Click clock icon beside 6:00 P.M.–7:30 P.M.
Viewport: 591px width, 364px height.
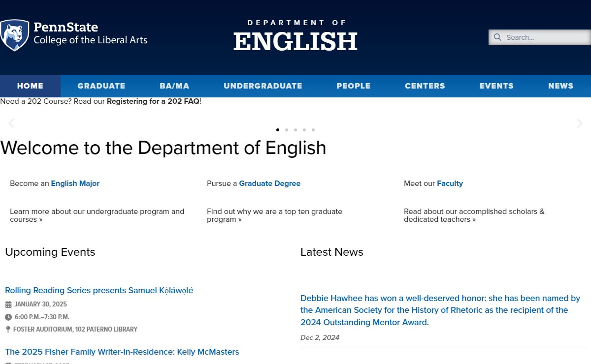coord(8,317)
